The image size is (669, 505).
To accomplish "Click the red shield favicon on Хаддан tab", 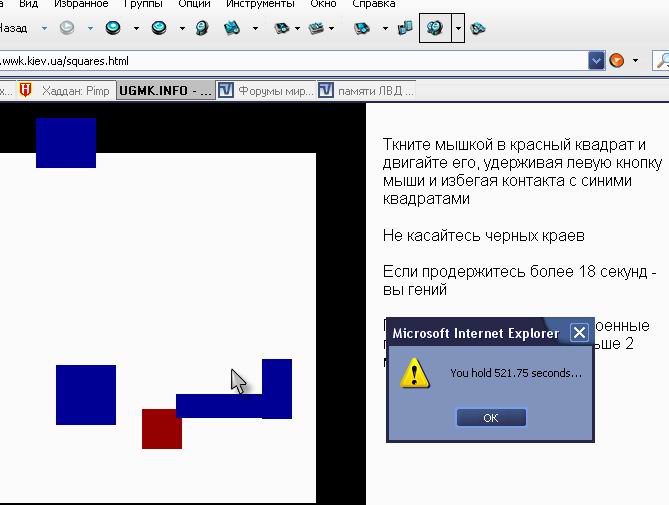I will coord(26,91).
